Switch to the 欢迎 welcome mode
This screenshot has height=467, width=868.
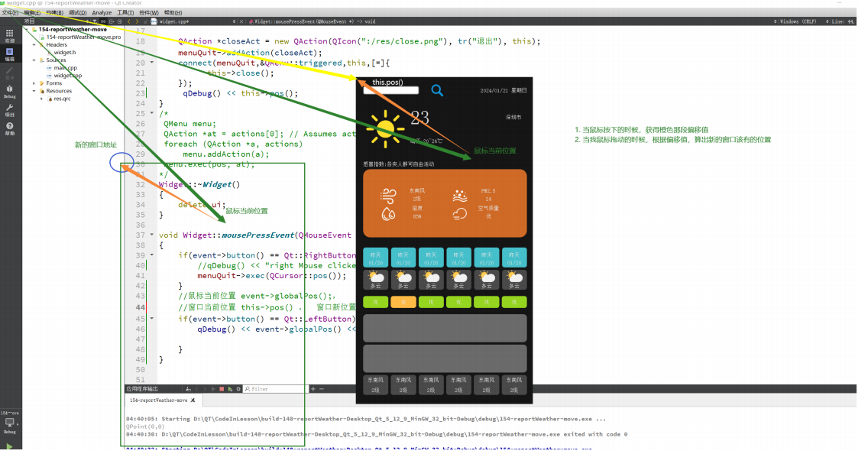point(9,35)
